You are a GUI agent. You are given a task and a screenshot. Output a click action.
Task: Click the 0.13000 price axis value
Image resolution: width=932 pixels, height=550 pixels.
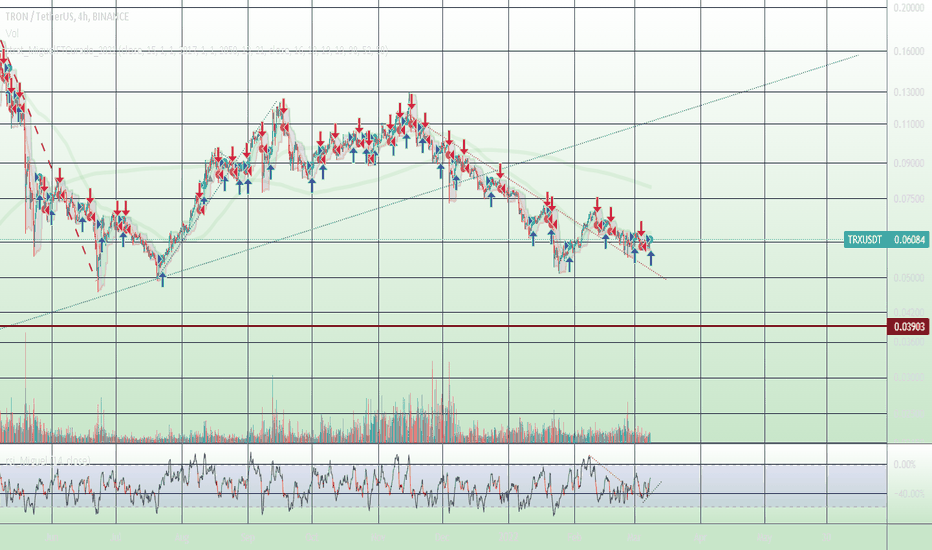909,92
